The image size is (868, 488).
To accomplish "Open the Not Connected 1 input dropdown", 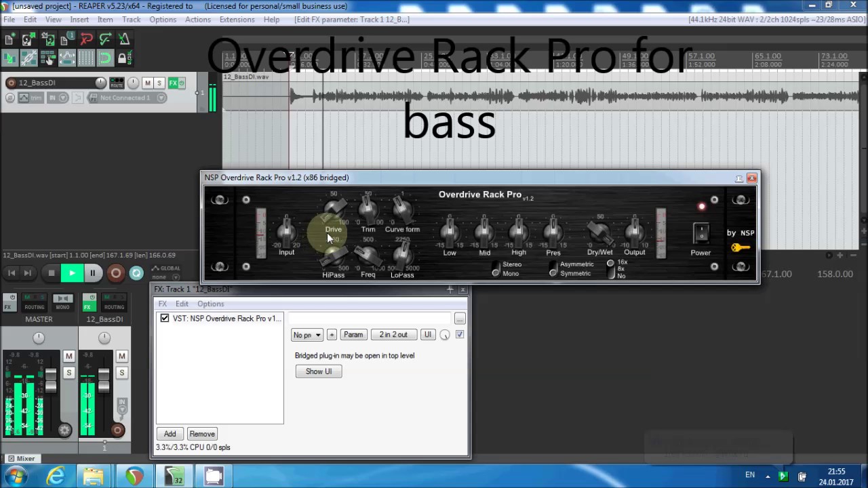I will click(x=127, y=98).
